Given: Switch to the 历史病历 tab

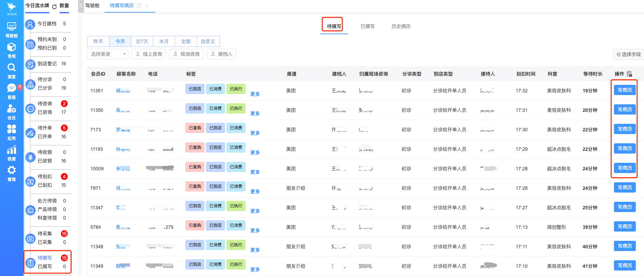Looking at the screenshot, I should coord(401,26).
